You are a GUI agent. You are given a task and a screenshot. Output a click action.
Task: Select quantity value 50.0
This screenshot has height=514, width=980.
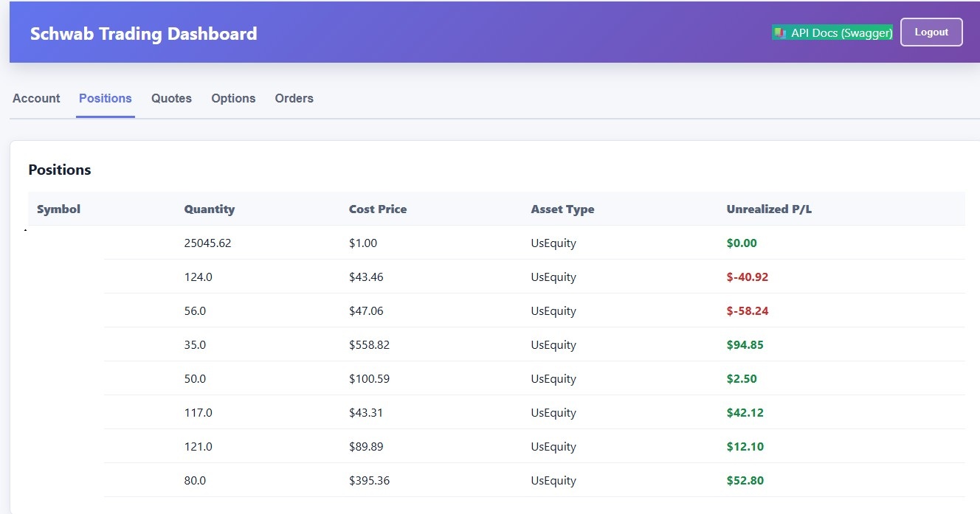click(195, 379)
